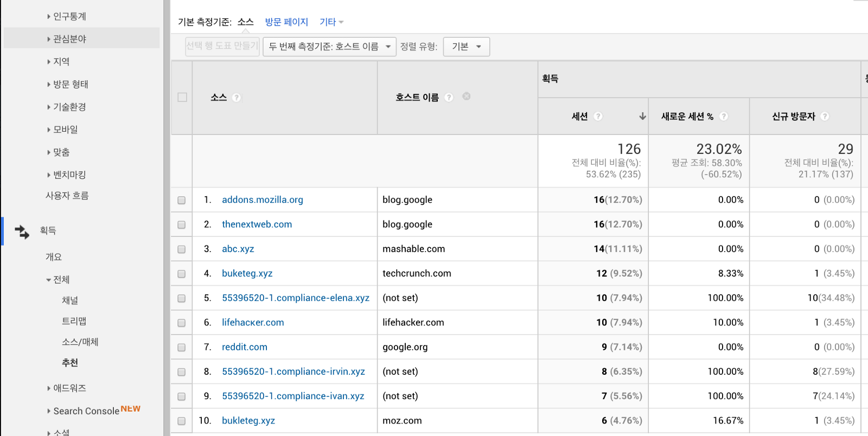Screen dimensions: 868x436
Task: Click the sort arrow in the 세션 column
Action: 642,117
